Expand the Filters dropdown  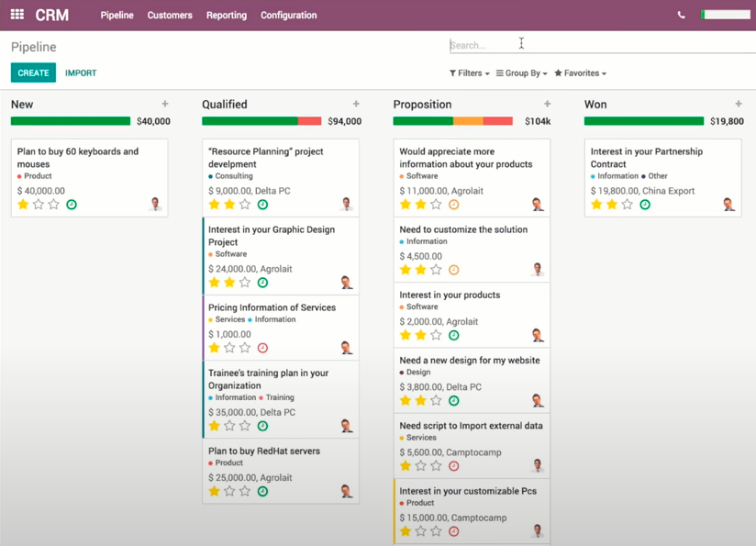[469, 73]
